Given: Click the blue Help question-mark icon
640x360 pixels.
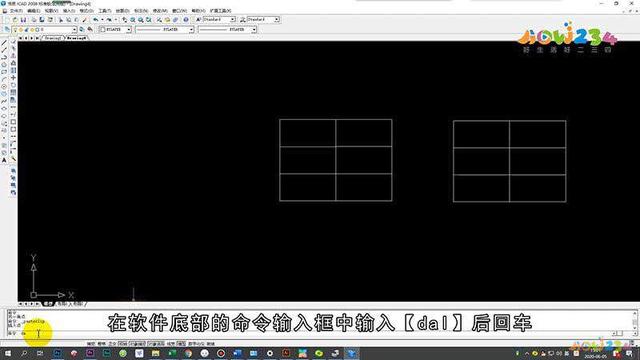Looking at the screenshot, I should click(x=186, y=20).
